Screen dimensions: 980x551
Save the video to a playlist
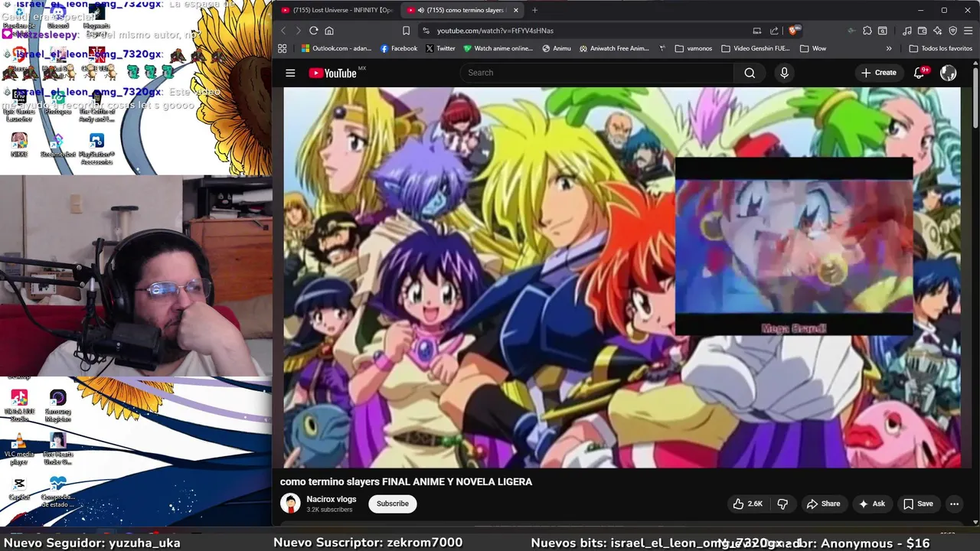click(x=918, y=504)
